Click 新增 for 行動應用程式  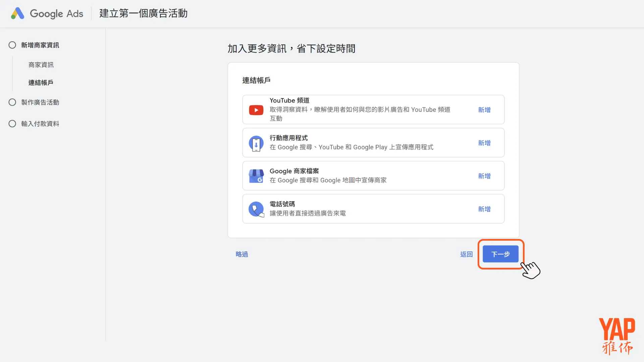484,143
